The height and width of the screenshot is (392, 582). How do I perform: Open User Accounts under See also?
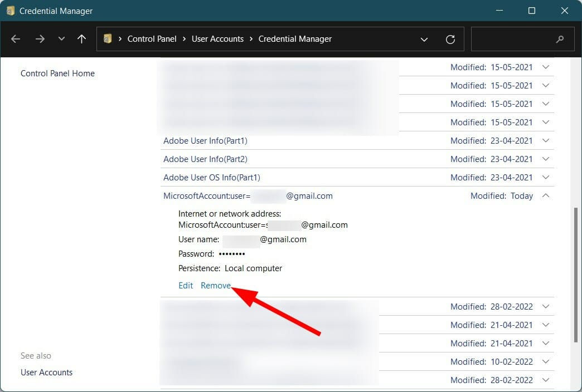pos(46,372)
